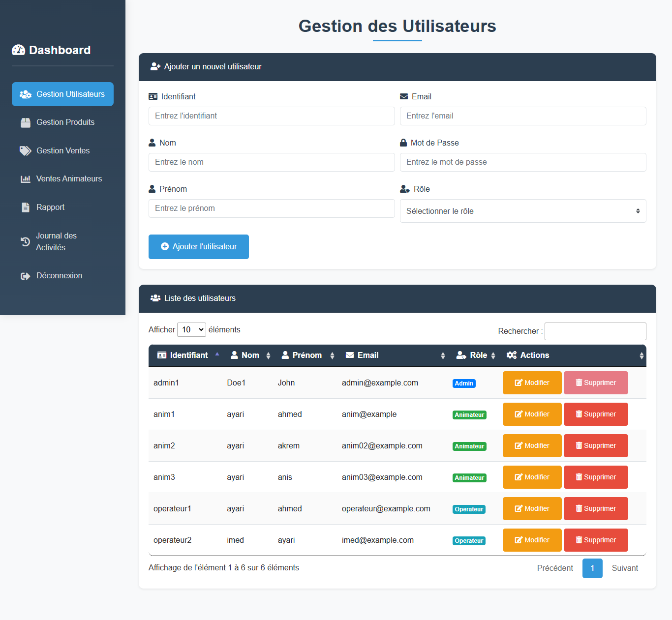This screenshot has height=620, width=672.
Task: Open the Afficher entries count dropdown
Action: tap(191, 330)
